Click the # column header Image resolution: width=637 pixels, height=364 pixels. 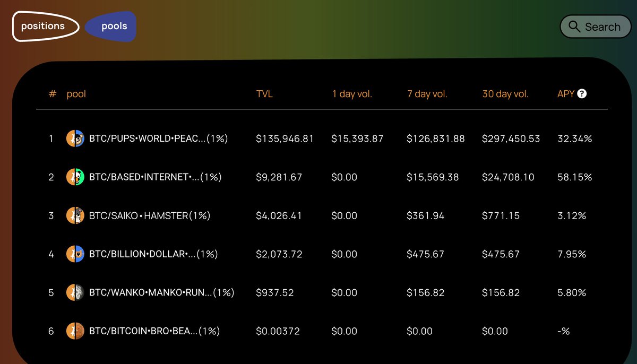point(52,94)
